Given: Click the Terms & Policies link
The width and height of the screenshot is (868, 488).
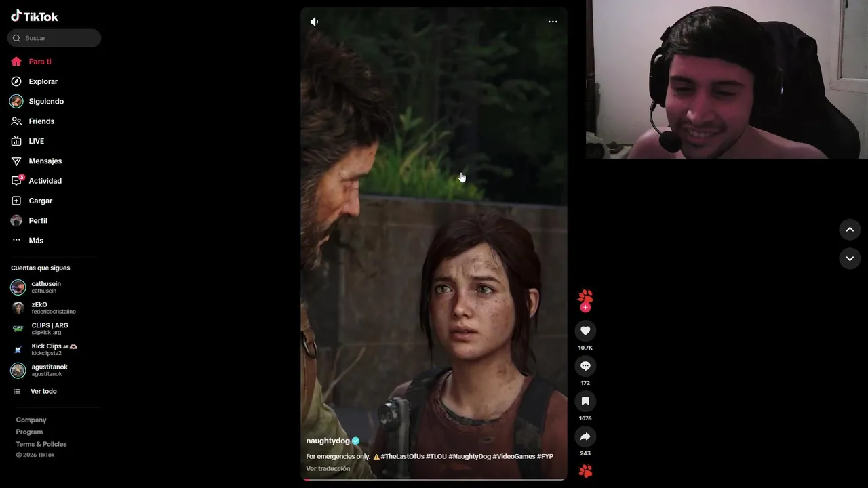Looking at the screenshot, I should pyautogui.click(x=41, y=444).
